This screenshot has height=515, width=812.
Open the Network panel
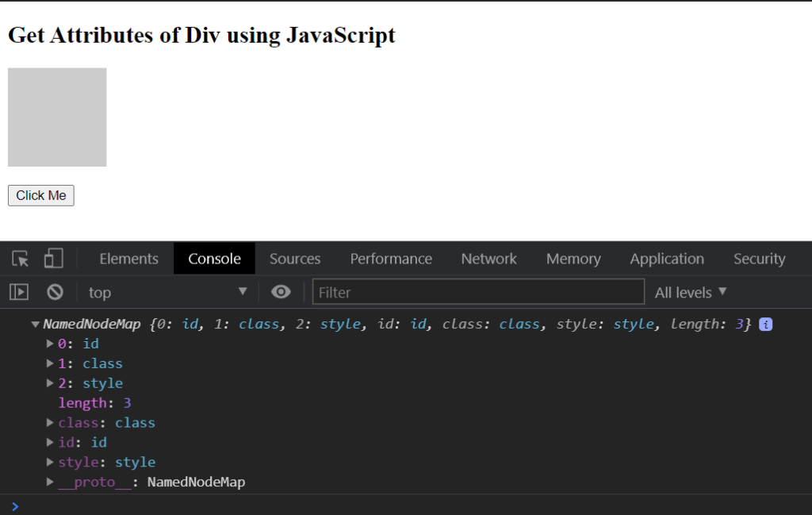pos(488,259)
